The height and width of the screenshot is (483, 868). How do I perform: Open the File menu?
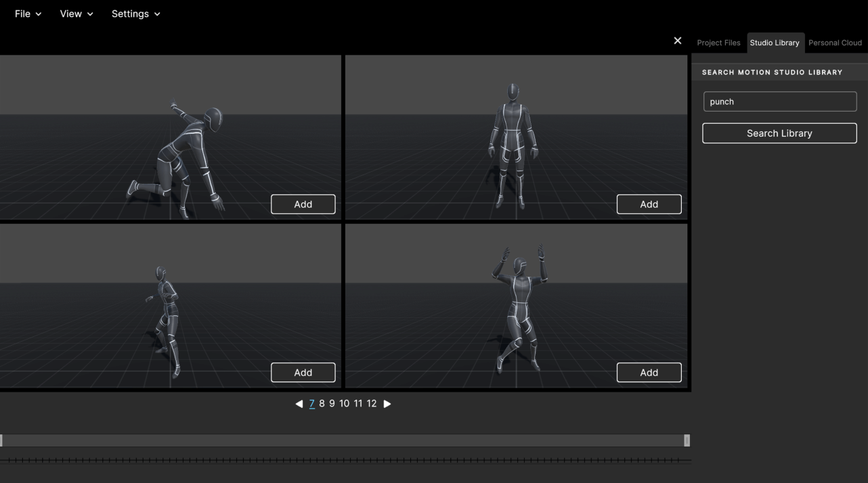[x=21, y=14]
